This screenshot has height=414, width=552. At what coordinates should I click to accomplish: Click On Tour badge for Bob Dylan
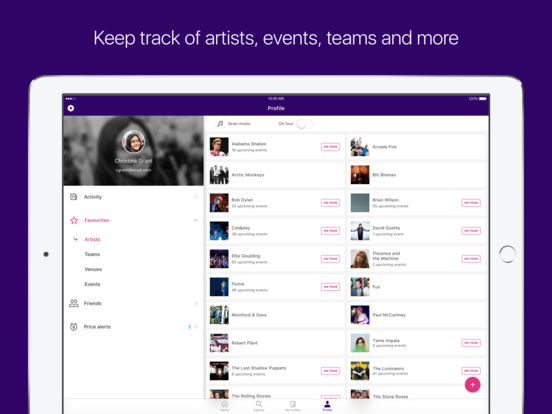[330, 203]
